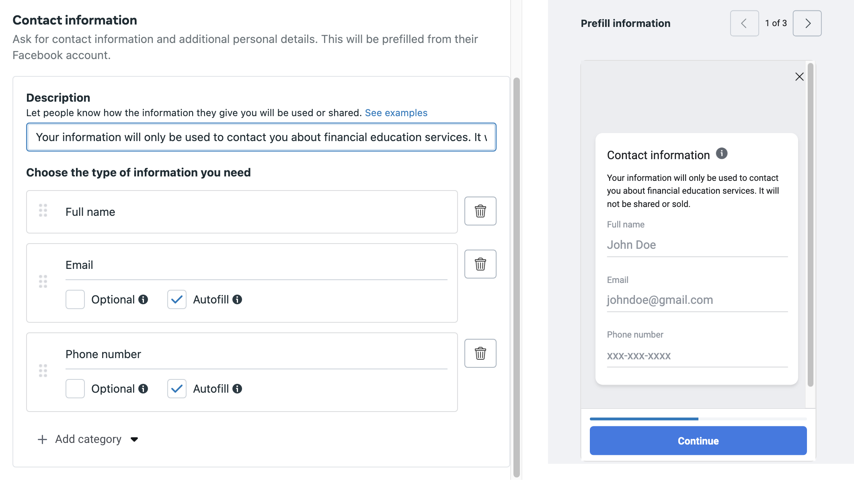Viewport: 854px width, 504px height.
Task: Delete the Full name field with trash icon
Action: pos(480,211)
